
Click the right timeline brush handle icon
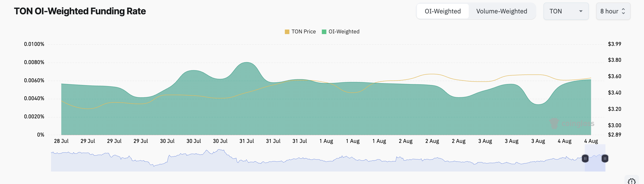point(605,159)
